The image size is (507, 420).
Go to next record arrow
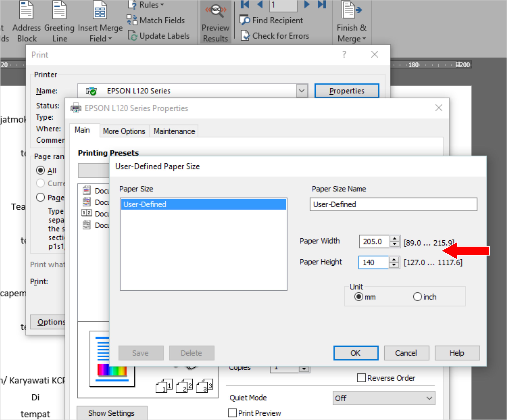[307, 4]
